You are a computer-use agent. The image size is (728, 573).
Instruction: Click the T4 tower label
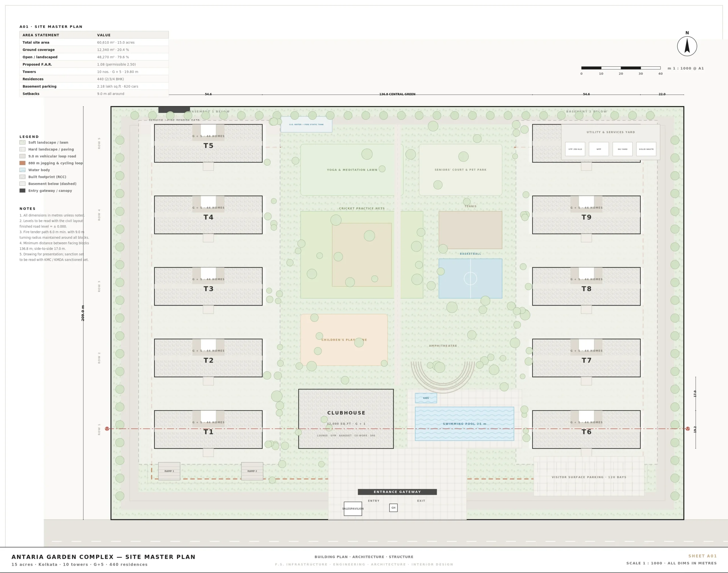tap(208, 217)
